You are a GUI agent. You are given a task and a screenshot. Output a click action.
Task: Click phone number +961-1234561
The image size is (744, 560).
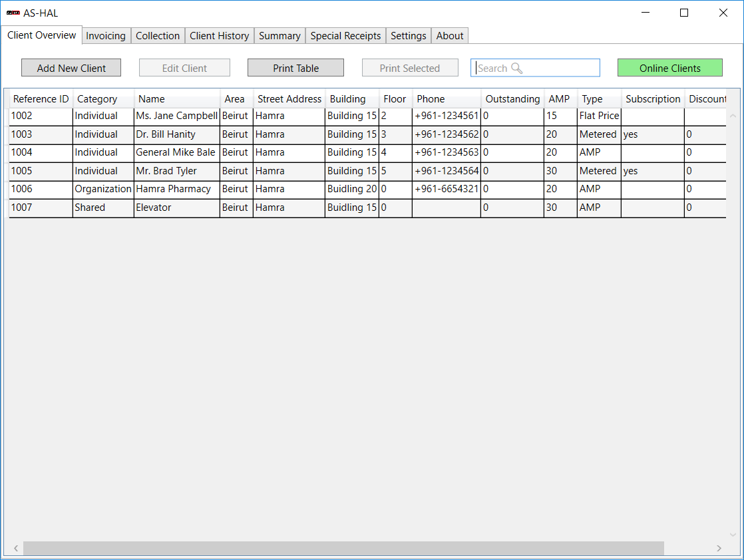click(x=447, y=116)
